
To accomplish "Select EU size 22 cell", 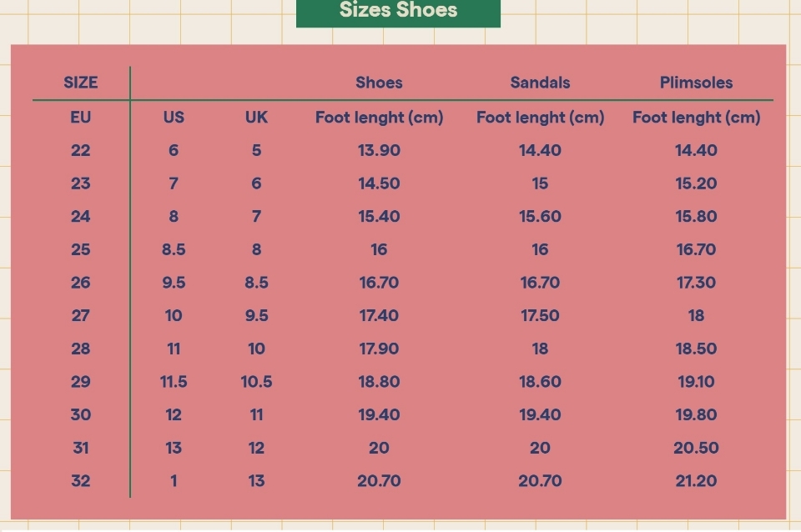I will 81,151.
